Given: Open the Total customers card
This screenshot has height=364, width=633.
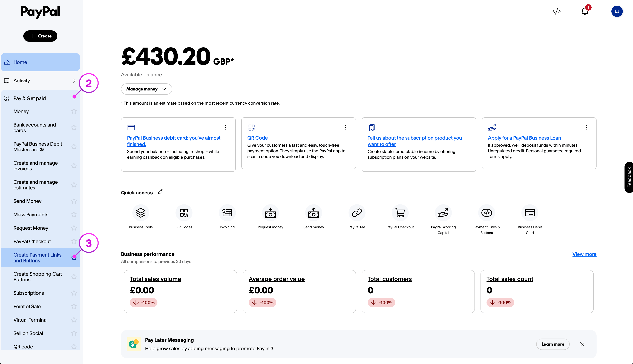Looking at the screenshot, I should point(418,292).
